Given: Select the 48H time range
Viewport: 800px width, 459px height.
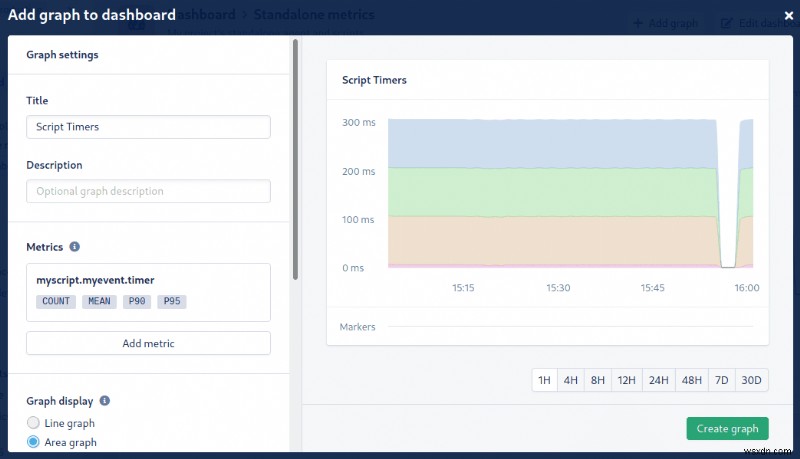Looking at the screenshot, I should [692, 380].
